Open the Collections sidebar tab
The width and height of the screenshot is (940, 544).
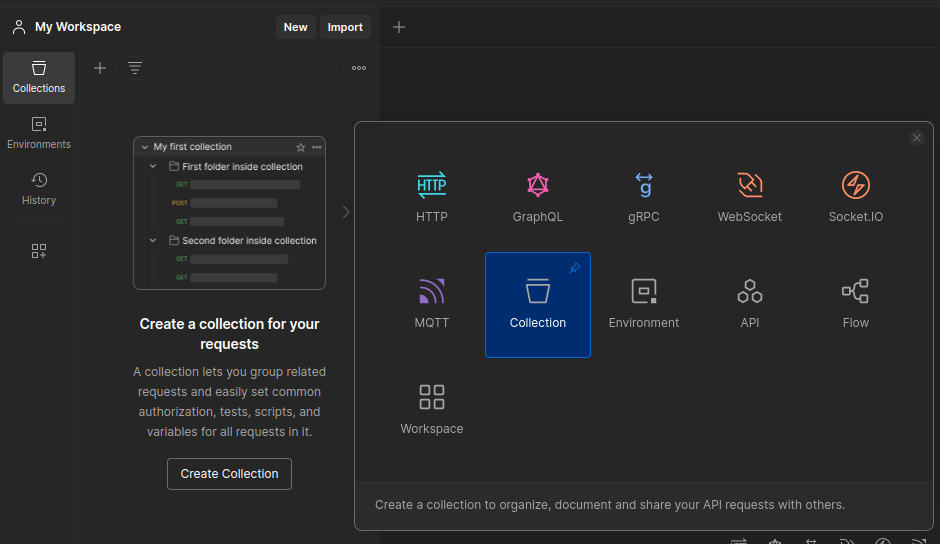(39, 77)
